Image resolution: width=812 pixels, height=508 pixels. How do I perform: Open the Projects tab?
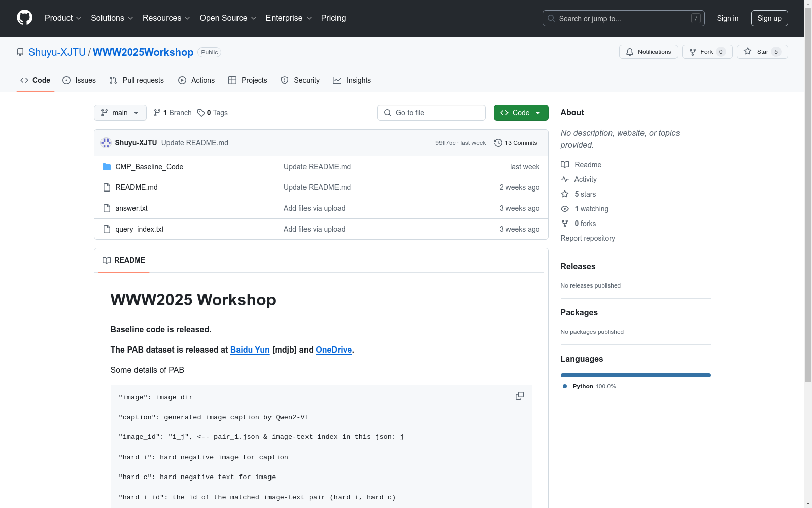248,80
